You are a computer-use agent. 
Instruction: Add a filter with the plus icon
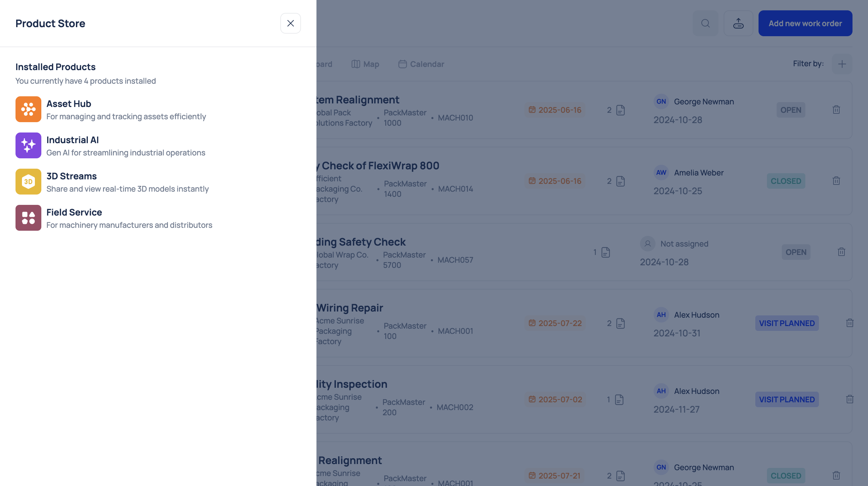[x=842, y=64]
